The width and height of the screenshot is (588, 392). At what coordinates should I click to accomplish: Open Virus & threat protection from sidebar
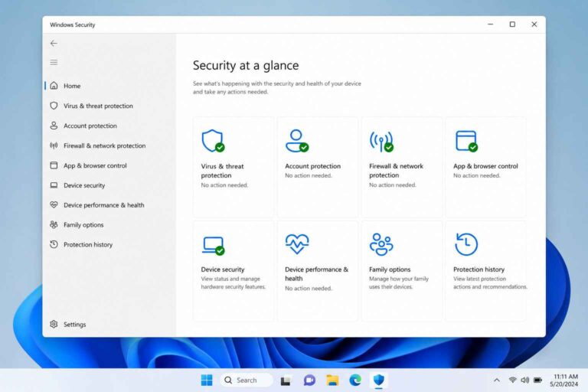click(x=98, y=106)
